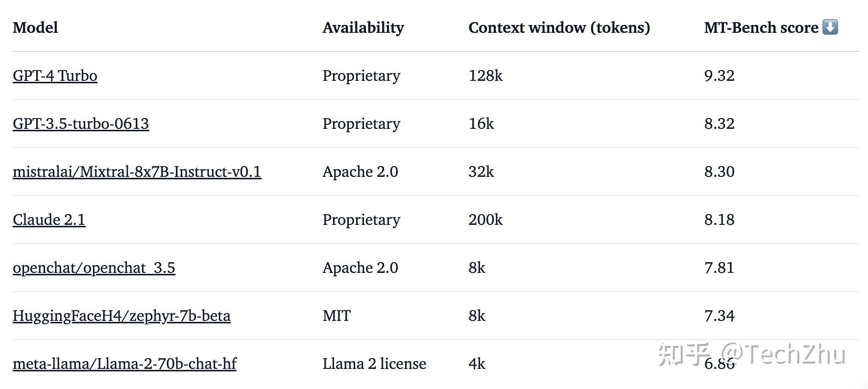868x389 pixels.
Task: Open the openchat/openchat_3.5 link
Action: [94, 267]
